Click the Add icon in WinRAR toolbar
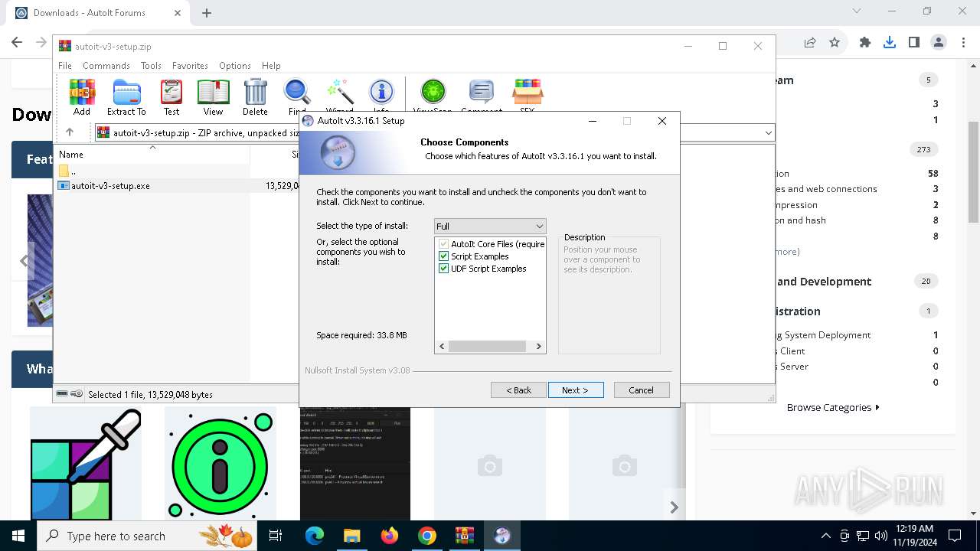Image resolution: width=980 pixels, height=551 pixels. [x=82, y=97]
